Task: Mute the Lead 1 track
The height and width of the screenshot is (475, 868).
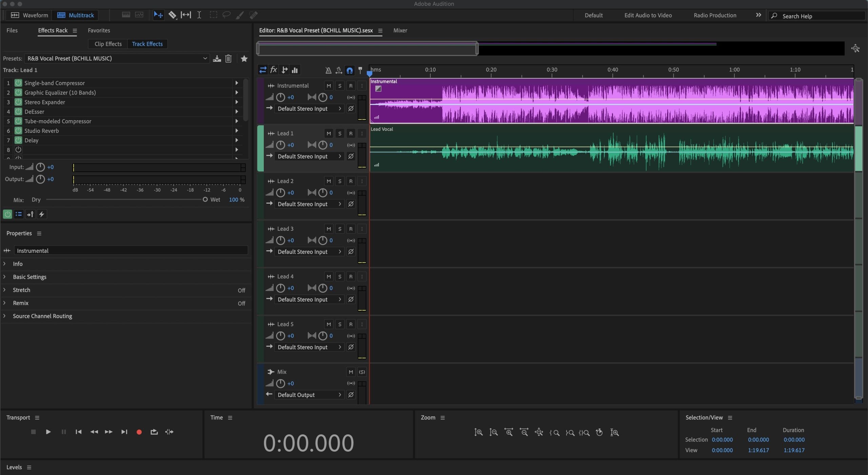Action: tap(329, 133)
